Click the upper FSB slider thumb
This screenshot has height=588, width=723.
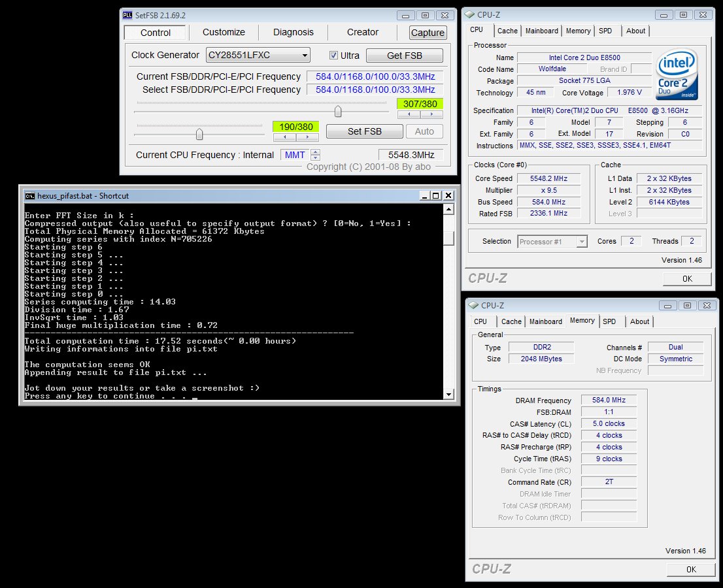(338, 111)
